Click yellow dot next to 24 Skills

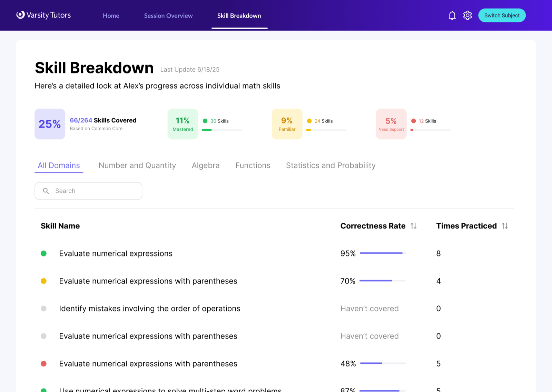309,121
